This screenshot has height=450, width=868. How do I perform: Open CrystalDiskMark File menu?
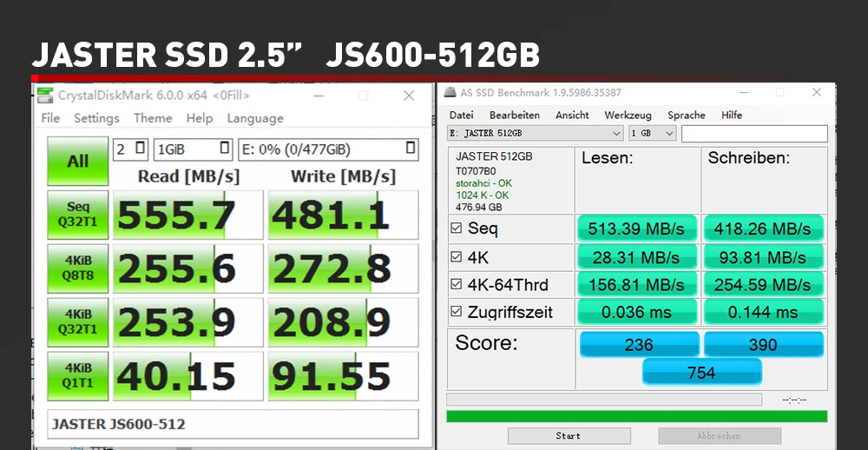coord(50,118)
